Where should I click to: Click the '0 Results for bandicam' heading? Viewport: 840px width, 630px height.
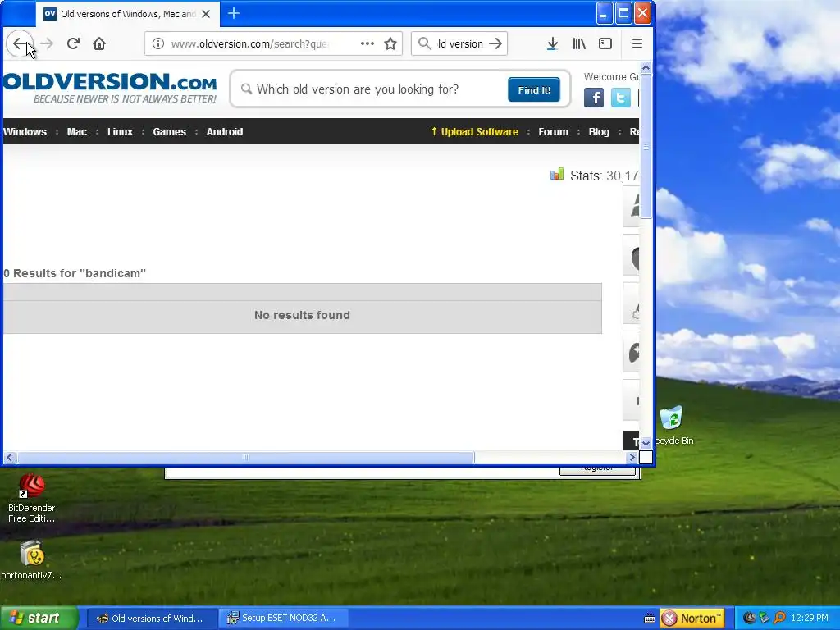[x=75, y=273]
